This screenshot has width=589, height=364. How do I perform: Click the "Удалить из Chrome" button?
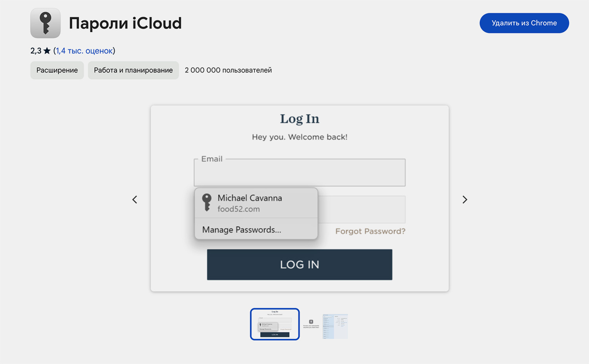pyautogui.click(x=524, y=23)
